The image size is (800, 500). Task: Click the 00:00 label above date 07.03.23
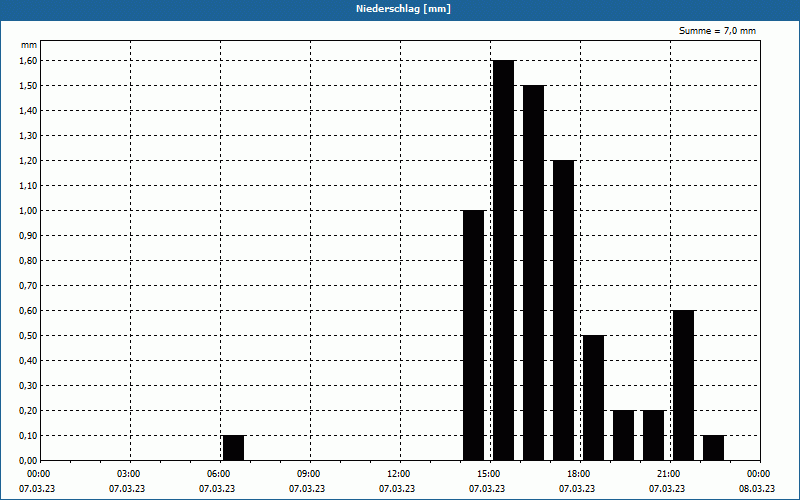tap(38, 474)
